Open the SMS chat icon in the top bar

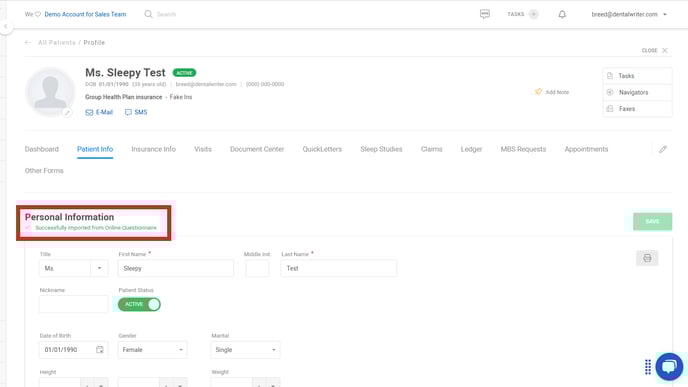coord(485,14)
